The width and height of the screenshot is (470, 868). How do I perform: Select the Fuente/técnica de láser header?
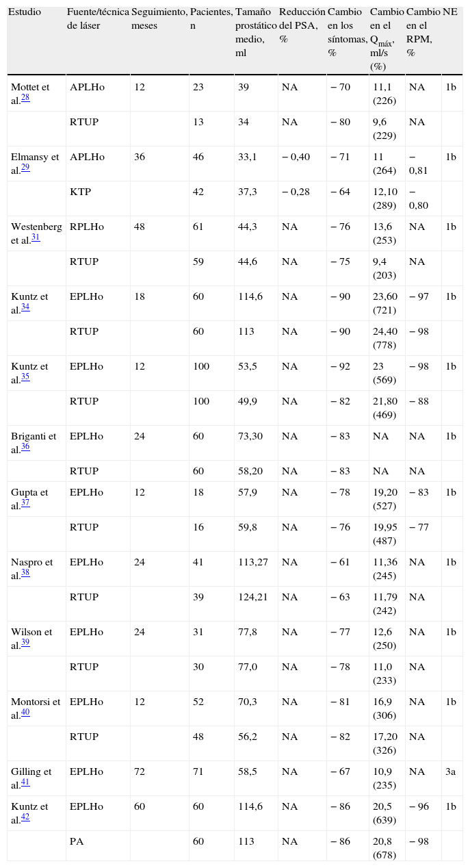point(97,19)
